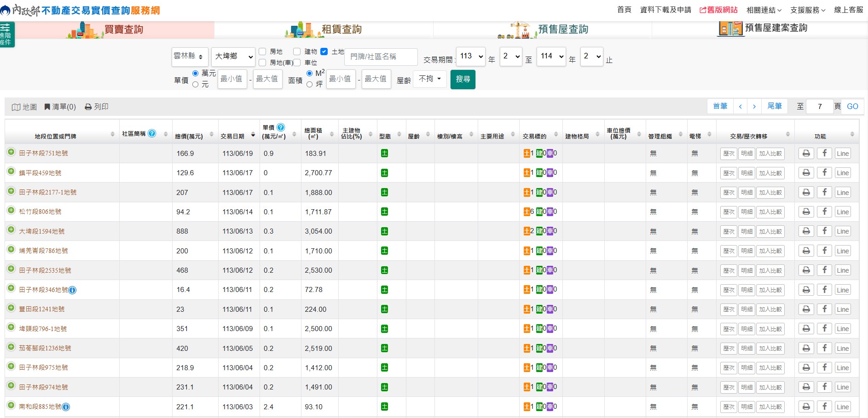Open help icon next to 社區簡稱 header
This screenshot has width=868, height=418.
click(x=152, y=133)
